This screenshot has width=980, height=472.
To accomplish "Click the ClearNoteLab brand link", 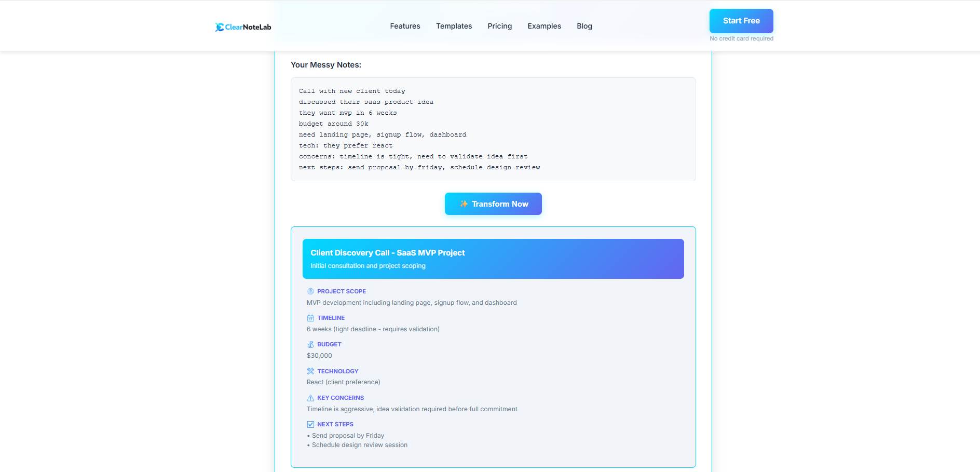I will click(242, 27).
